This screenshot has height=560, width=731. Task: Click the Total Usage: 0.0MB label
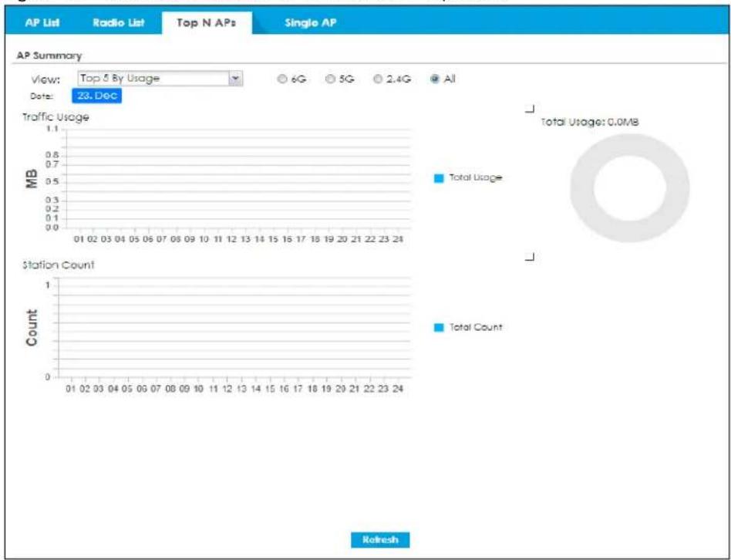589,122
